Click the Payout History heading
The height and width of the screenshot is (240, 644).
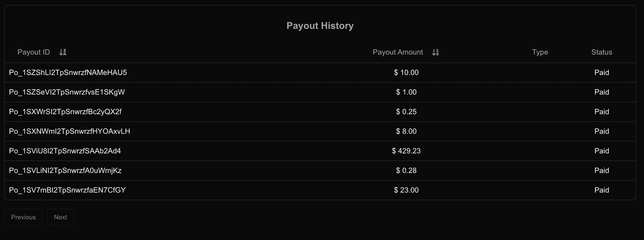pos(320,26)
